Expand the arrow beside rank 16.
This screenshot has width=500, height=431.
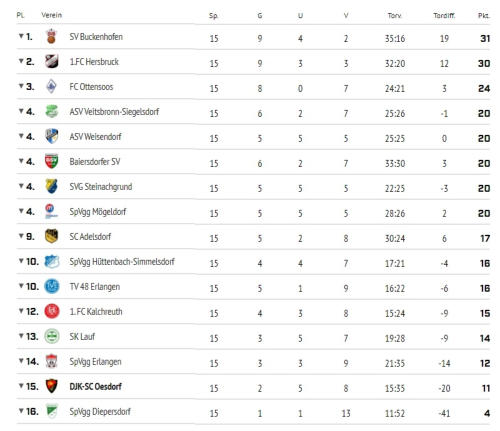coord(21,411)
